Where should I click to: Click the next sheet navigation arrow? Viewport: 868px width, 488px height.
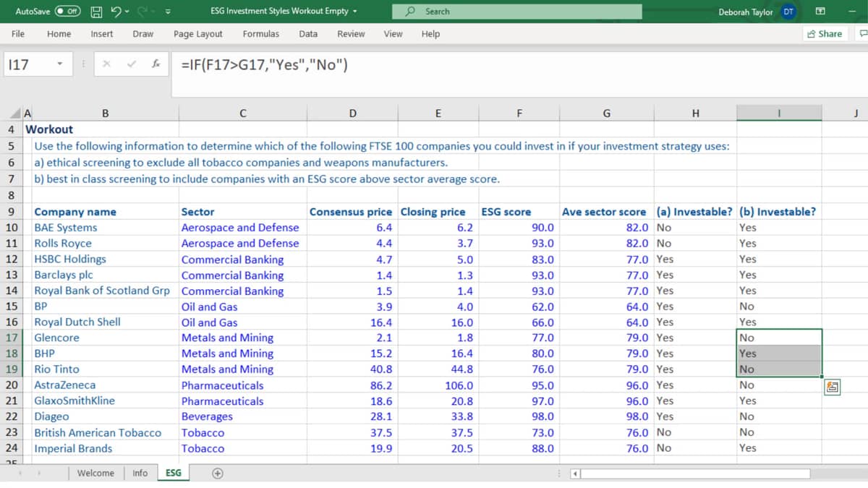point(39,473)
